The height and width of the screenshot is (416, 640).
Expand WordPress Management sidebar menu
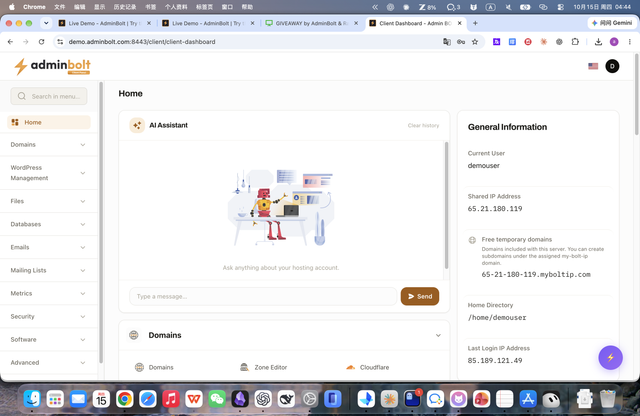click(49, 173)
